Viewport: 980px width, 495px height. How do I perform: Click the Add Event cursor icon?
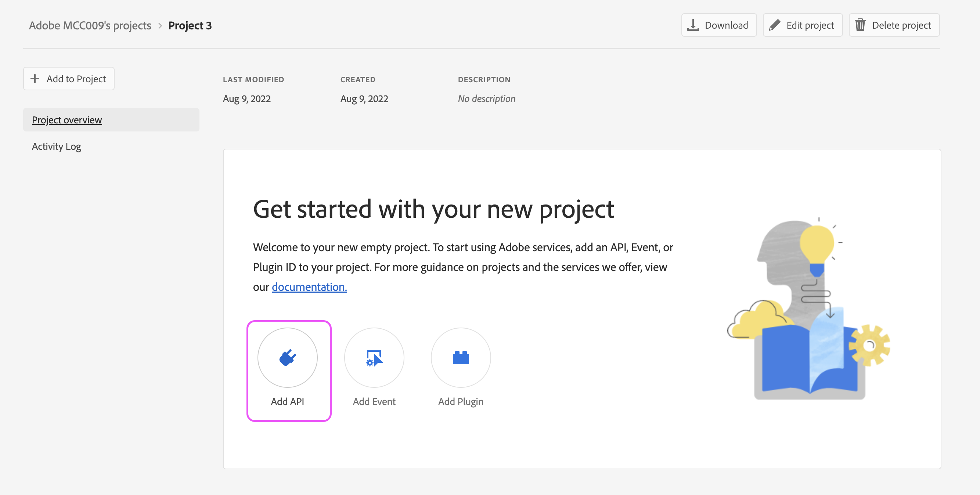click(x=374, y=358)
